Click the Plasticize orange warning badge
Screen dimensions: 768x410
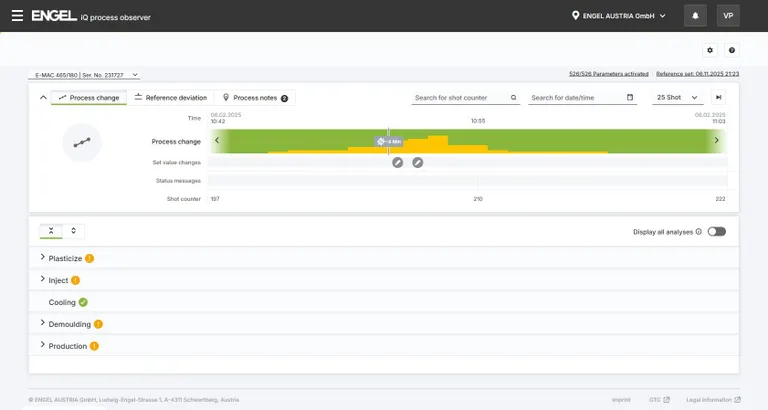[x=89, y=258]
